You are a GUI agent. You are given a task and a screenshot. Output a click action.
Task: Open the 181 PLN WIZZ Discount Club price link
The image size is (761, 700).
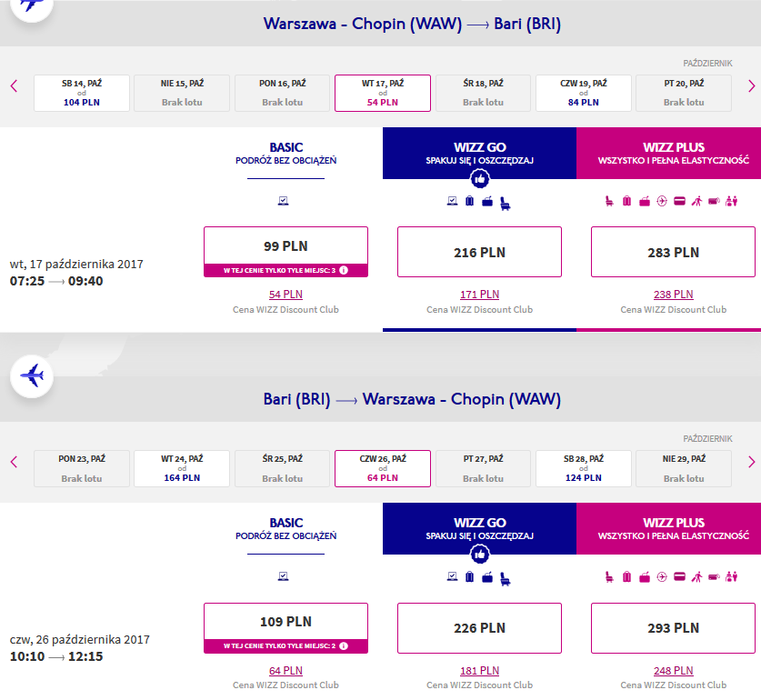pyautogui.click(x=479, y=671)
